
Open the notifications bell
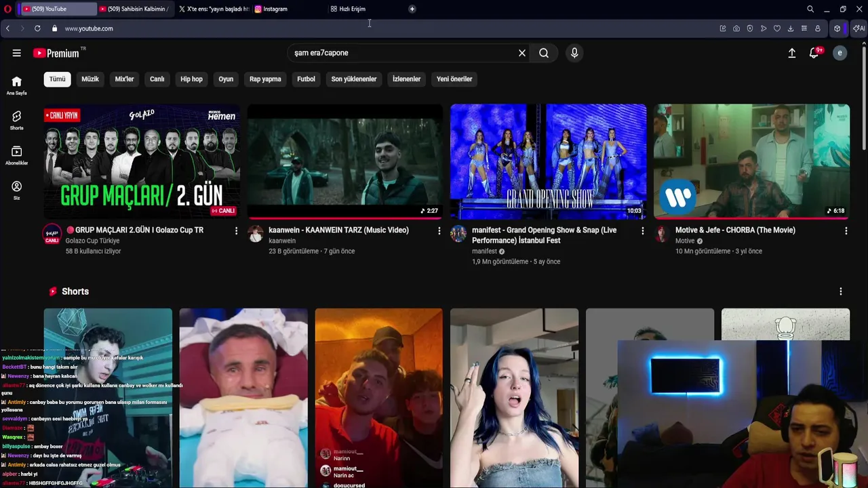[x=814, y=53]
